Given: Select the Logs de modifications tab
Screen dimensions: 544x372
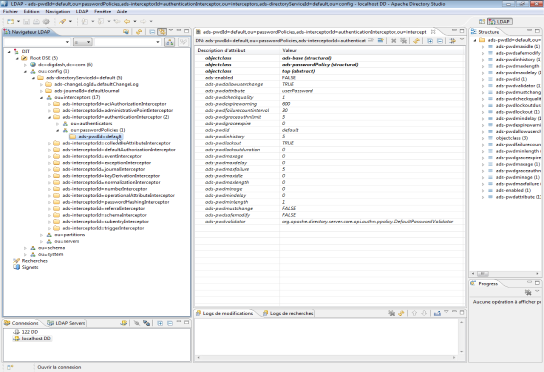Looking at the screenshot, I should pyautogui.click(x=225, y=313).
